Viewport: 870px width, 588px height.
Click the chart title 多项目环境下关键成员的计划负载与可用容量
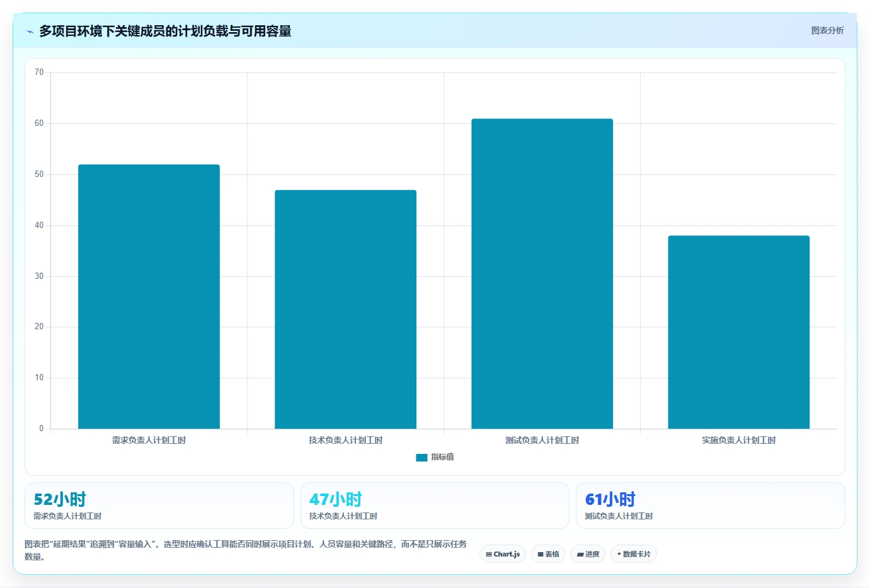pyautogui.click(x=165, y=31)
